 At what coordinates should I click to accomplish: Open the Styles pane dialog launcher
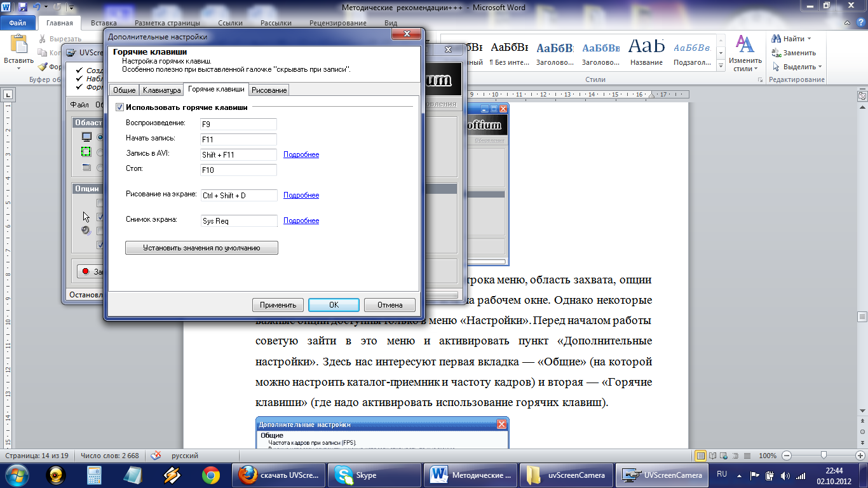point(760,80)
